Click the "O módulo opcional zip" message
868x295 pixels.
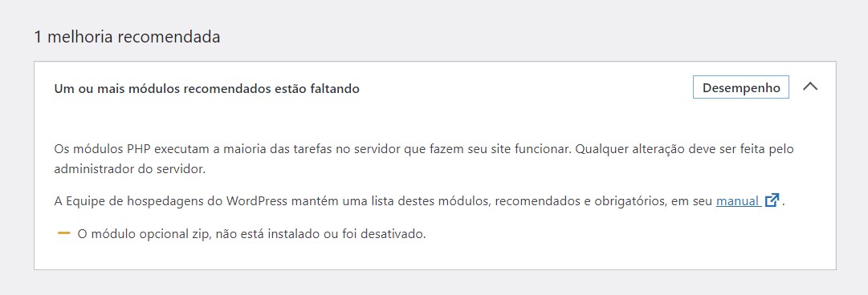(x=252, y=234)
